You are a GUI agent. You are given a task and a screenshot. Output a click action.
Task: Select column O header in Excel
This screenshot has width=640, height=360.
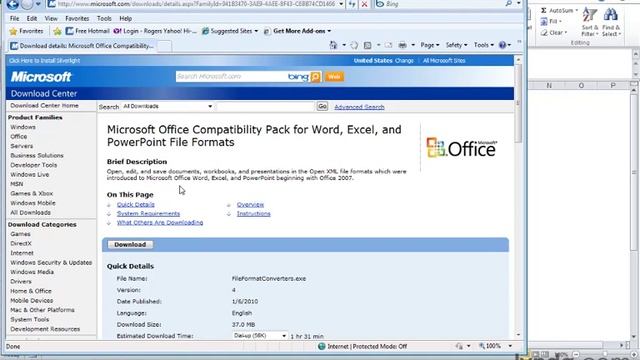coord(581,85)
